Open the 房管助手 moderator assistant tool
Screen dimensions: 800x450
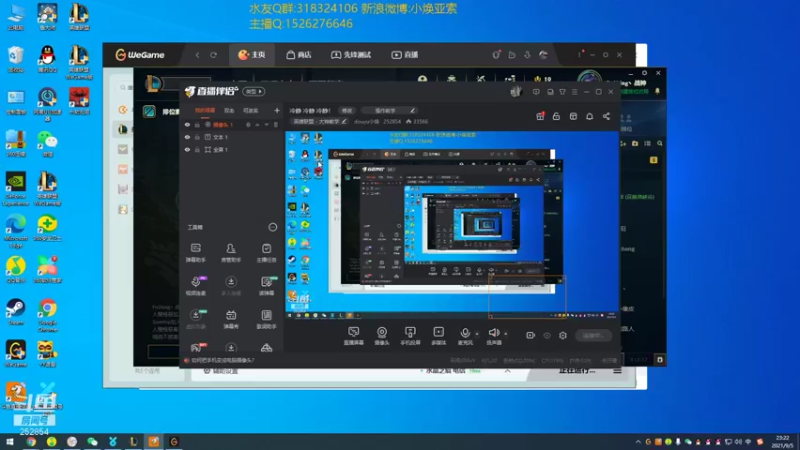pyautogui.click(x=231, y=253)
